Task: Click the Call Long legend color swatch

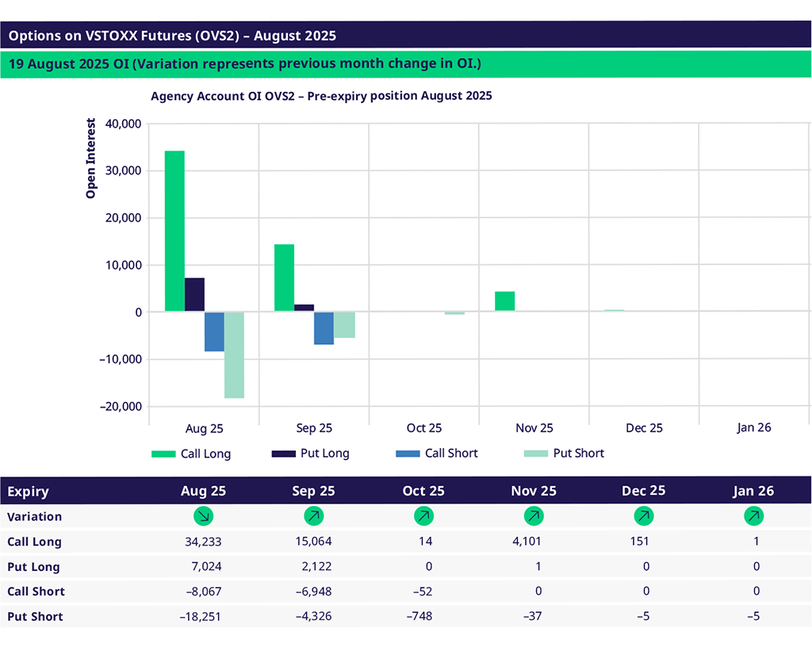Action: (163, 454)
